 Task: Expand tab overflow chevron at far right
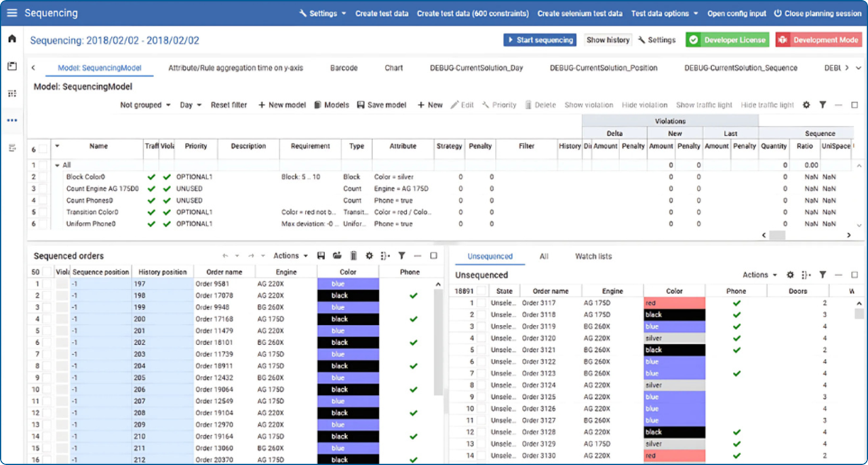pyautogui.click(x=859, y=68)
